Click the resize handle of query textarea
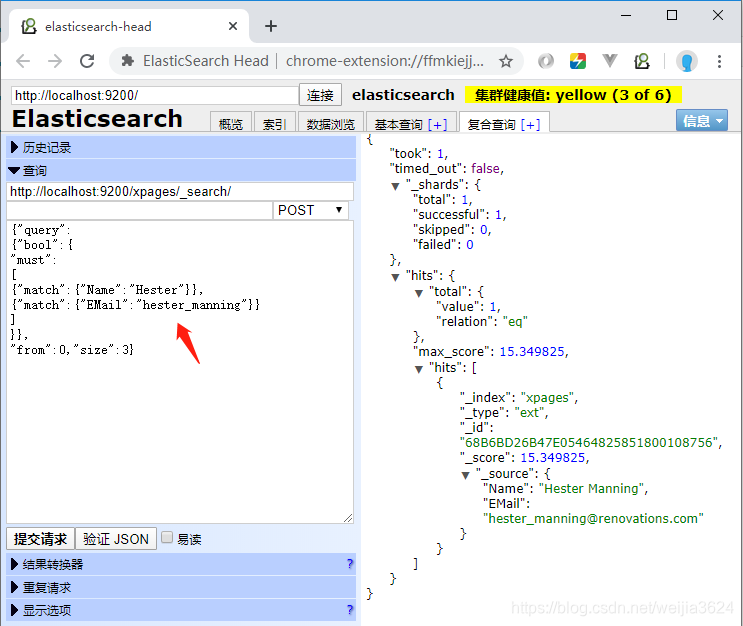Viewport: 743px width, 626px height. point(348,518)
